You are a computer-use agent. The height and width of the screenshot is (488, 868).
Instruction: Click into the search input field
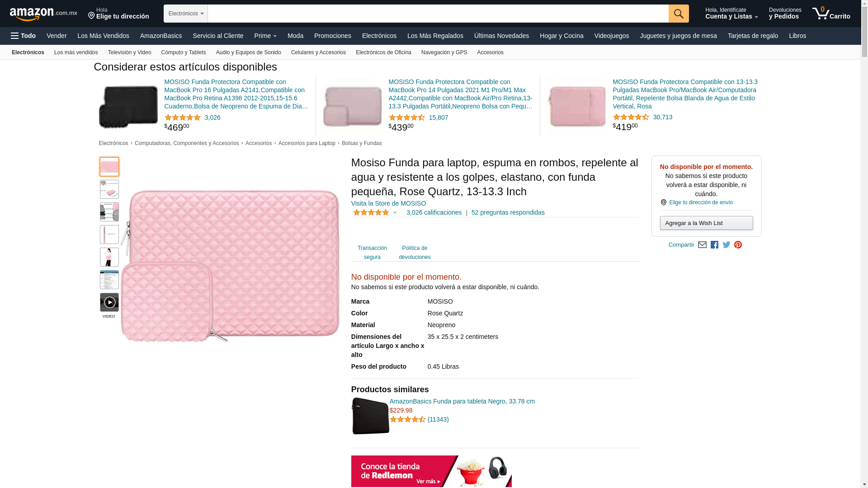(438, 14)
